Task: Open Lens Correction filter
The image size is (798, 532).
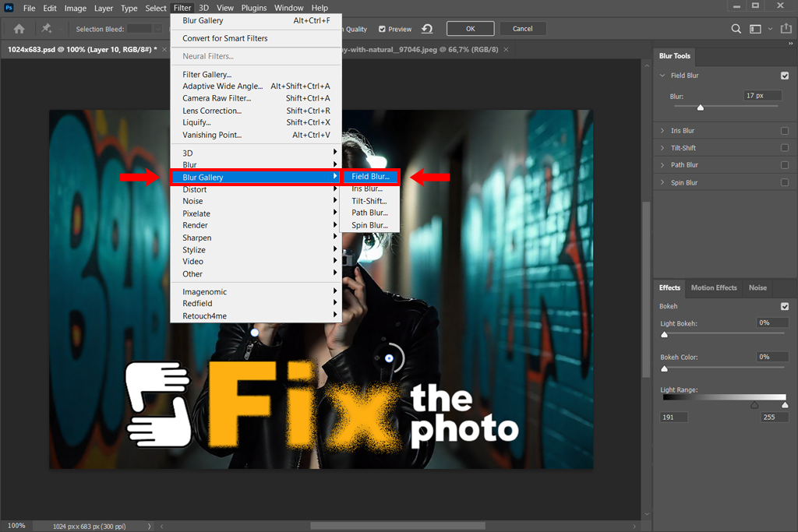Action: click(x=256, y=111)
